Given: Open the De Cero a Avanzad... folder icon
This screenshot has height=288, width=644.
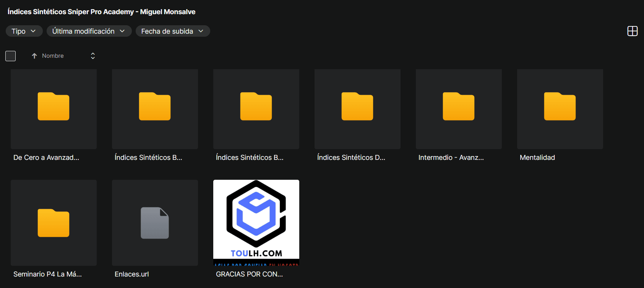Looking at the screenshot, I should (54, 107).
